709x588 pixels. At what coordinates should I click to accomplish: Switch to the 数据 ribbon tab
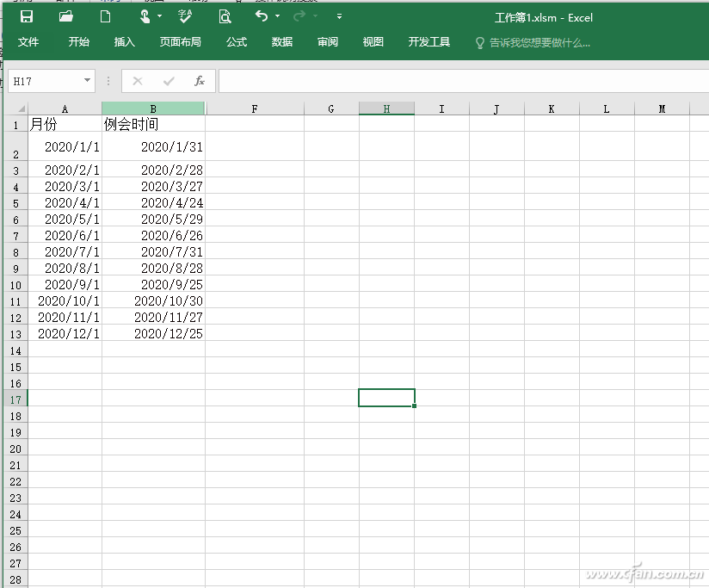coord(282,42)
